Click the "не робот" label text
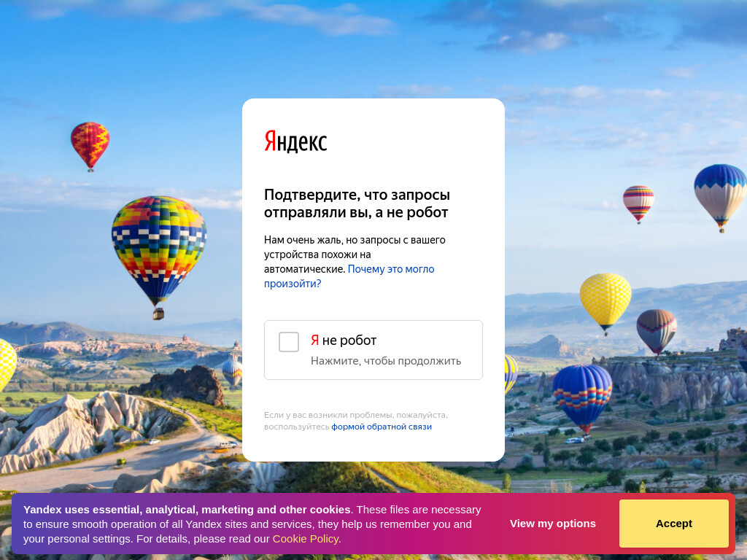 point(349,341)
